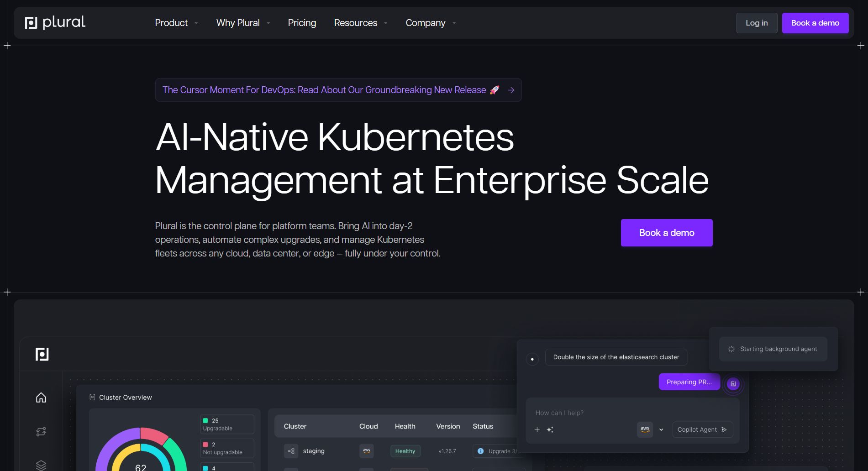Click the cyan legend swatch beside the count 4
The height and width of the screenshot is (471, 868).
click(205, 468)
